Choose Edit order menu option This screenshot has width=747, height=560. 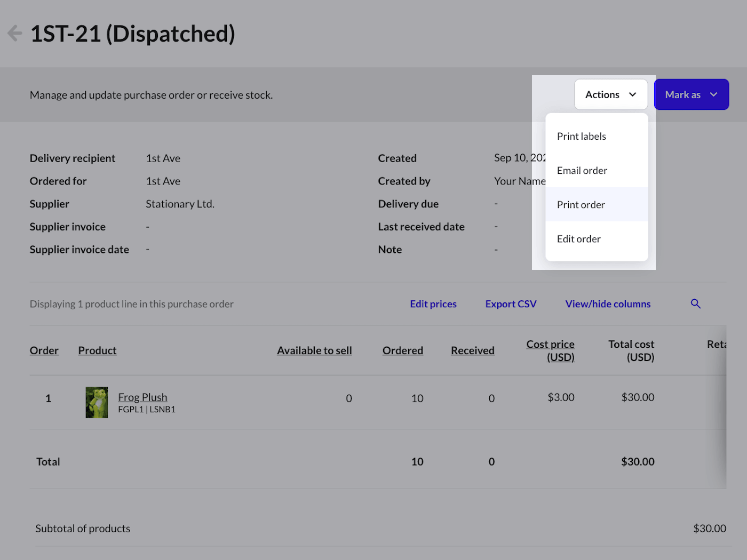point(597,238)
